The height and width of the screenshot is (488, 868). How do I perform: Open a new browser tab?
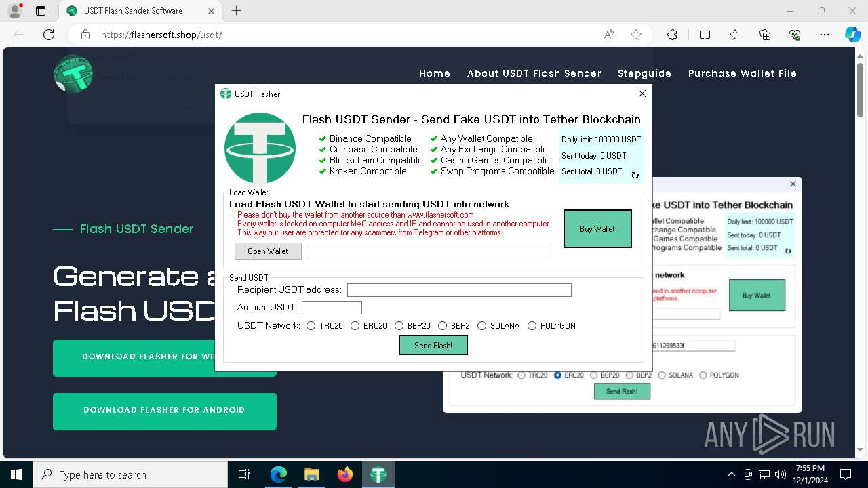point(236,11)
